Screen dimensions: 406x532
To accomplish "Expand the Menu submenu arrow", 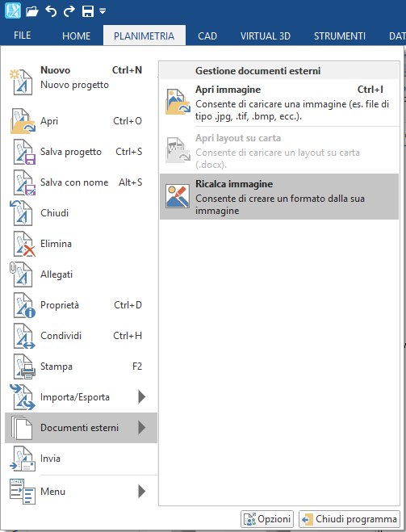I will (142, 492).
